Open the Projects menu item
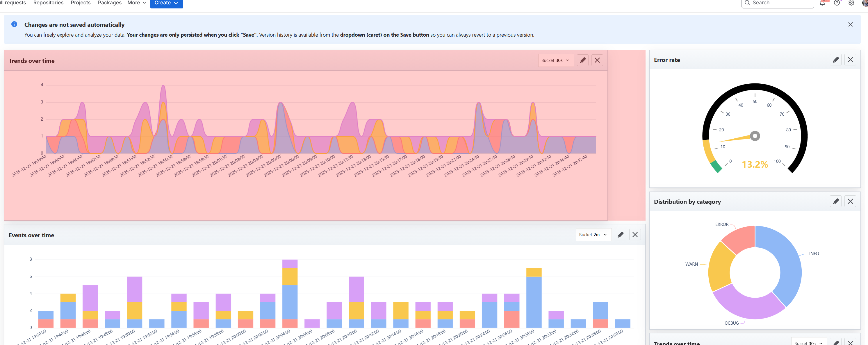This screenshot has height=345, width=868. tap(81, 3)
